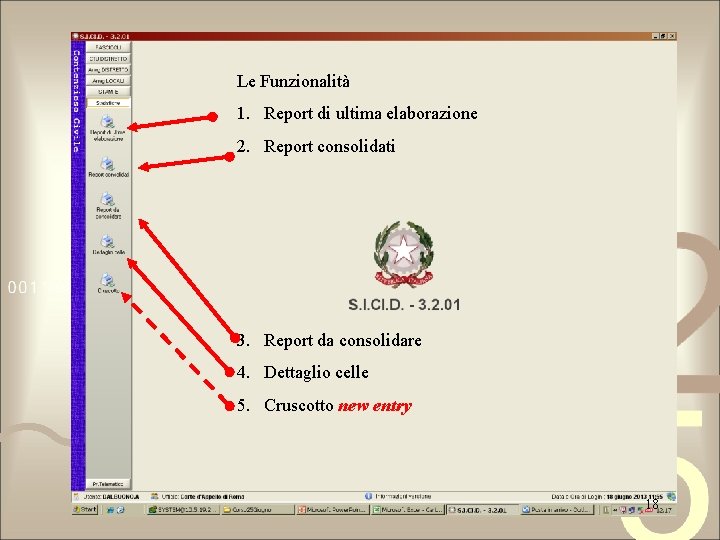Switch to Posta in arrivo taskbar button

(557, 510)
